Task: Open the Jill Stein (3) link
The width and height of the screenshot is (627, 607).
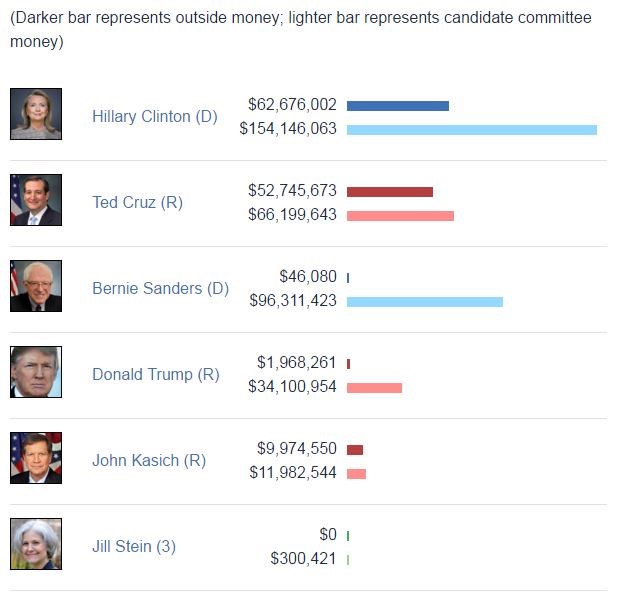Action: pyautogui.click(x=134, y=547)
